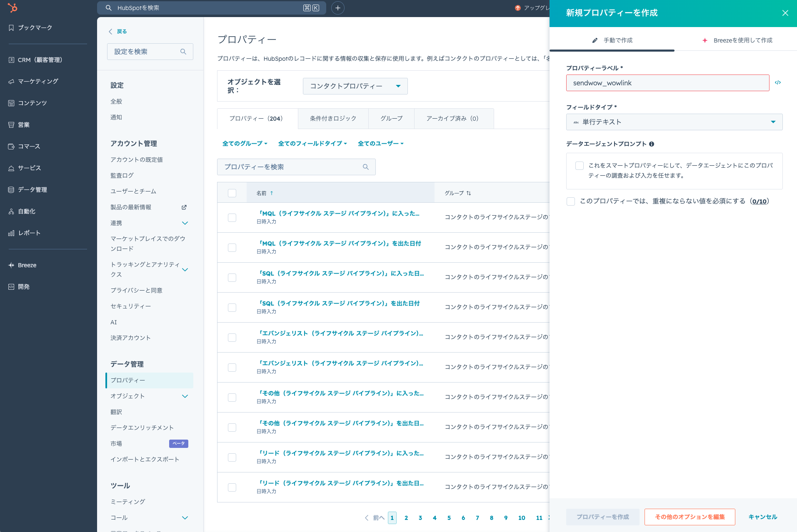Expand トラッキングとアナリティクス section
This screenshot has height=532, width=797.
[185, 270]
